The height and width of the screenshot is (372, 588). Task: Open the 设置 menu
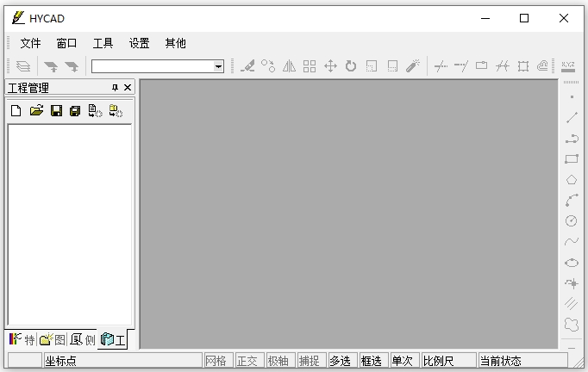coord(139,43)
